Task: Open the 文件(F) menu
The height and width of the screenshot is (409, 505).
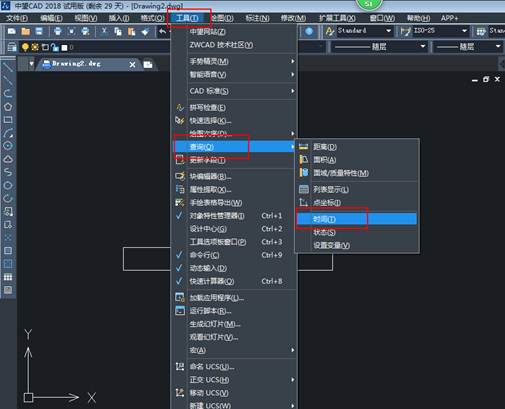Action: pos(17,18)
